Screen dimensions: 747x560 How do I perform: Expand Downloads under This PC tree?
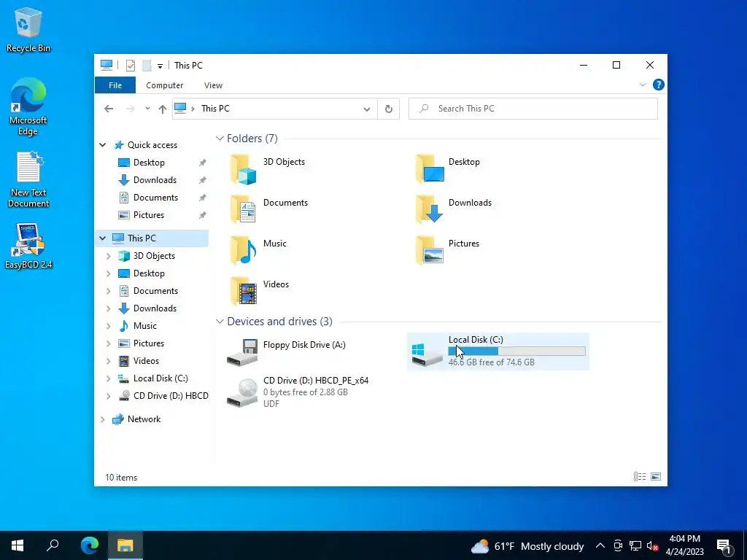(x=108, y=308)
